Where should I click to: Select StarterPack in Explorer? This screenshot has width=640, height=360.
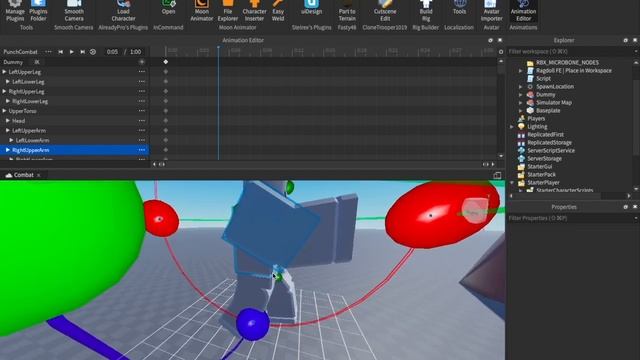[541, 175]
